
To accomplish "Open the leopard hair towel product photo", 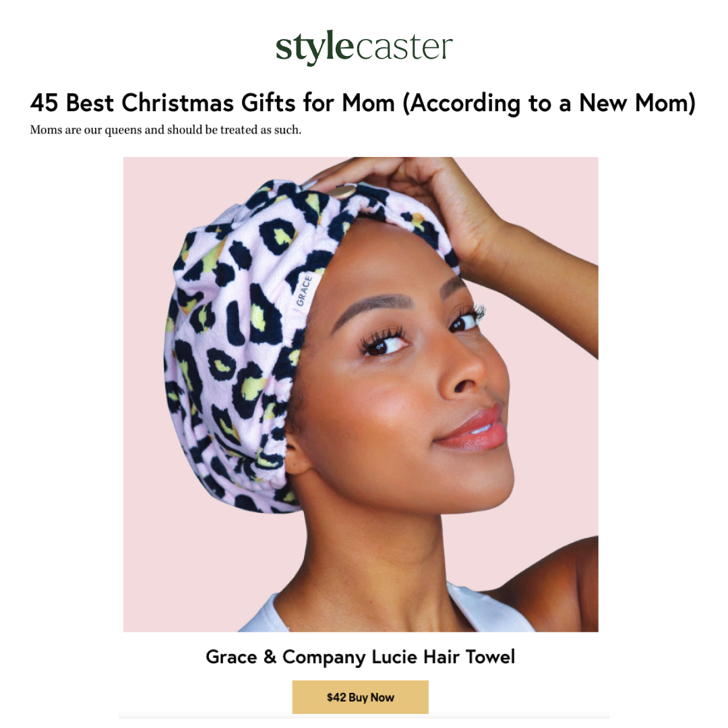I will pyautogui.click(x=361, y=394).
